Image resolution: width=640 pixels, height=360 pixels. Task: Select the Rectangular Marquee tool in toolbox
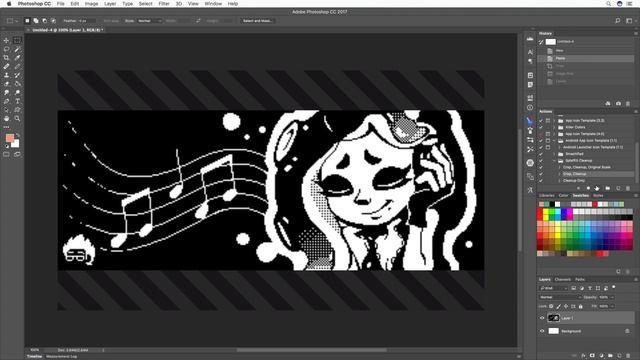[x=17, y=40]
